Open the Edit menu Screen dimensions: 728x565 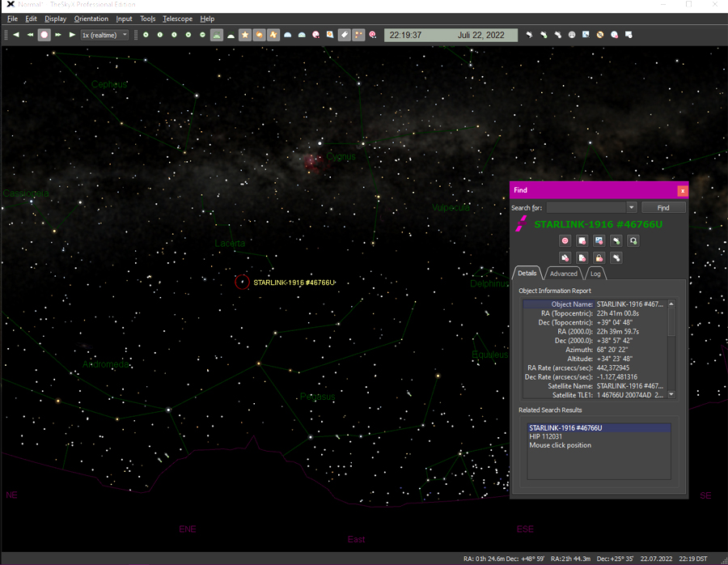point(31,19)
